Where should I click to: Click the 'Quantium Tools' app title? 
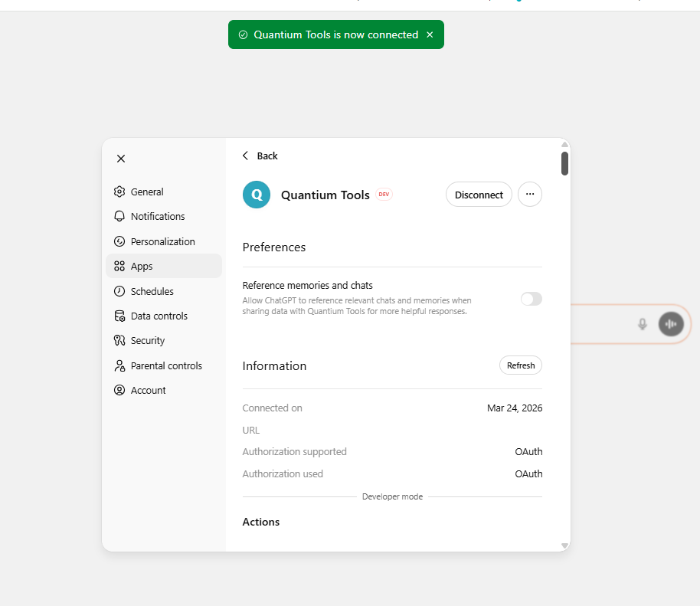325,195
